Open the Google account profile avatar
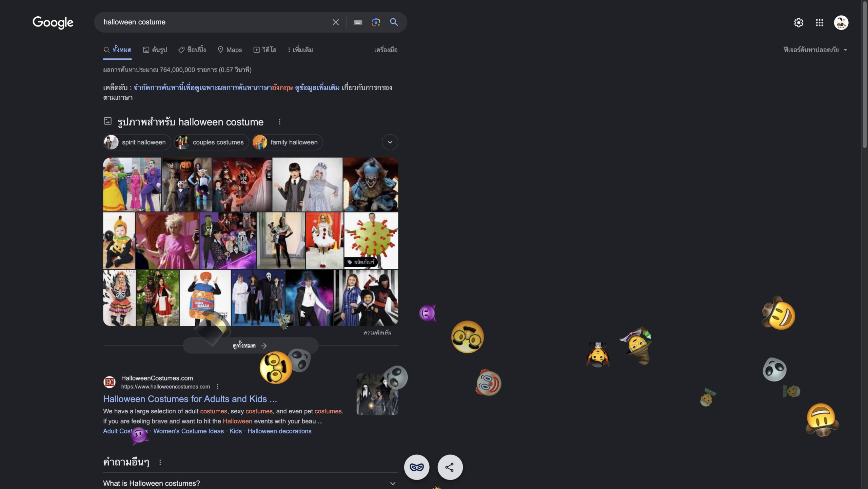868x489 pixels. coord(841,23)
